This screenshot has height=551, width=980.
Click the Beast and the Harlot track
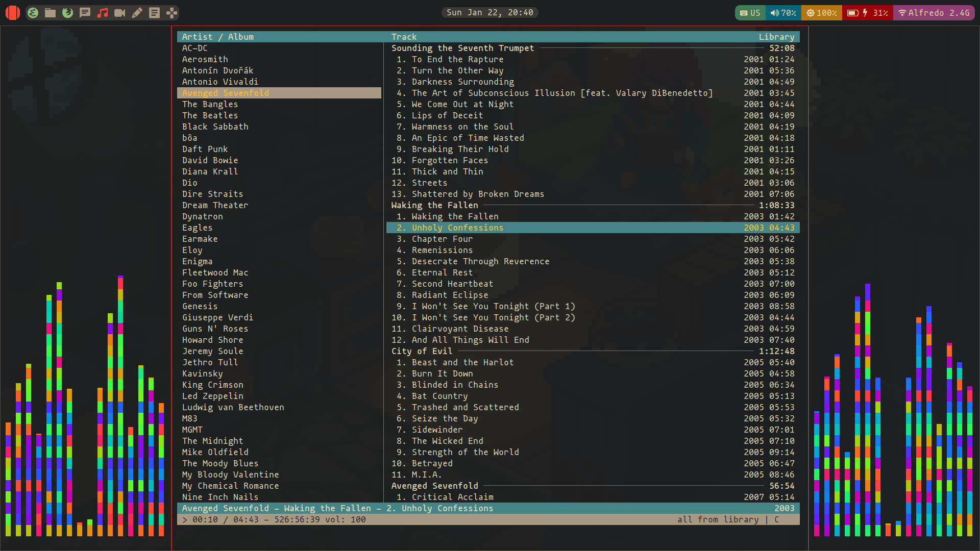(x=462, y=362)
